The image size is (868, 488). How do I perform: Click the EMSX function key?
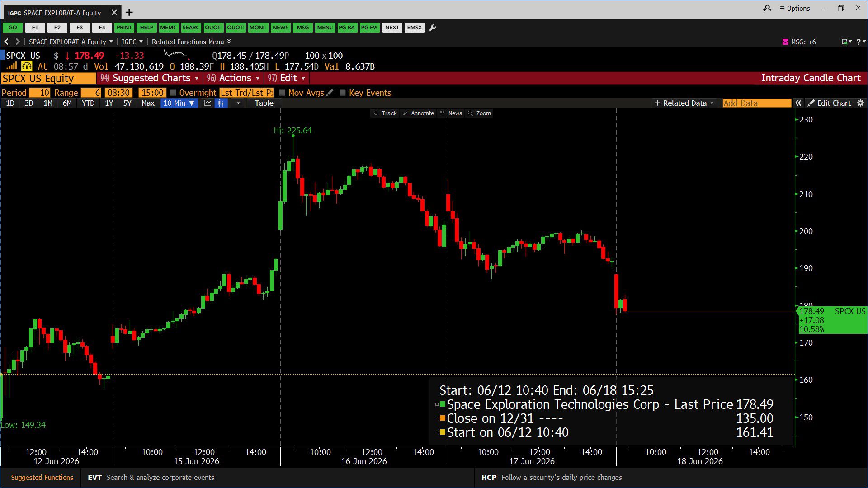coord(414,28)
